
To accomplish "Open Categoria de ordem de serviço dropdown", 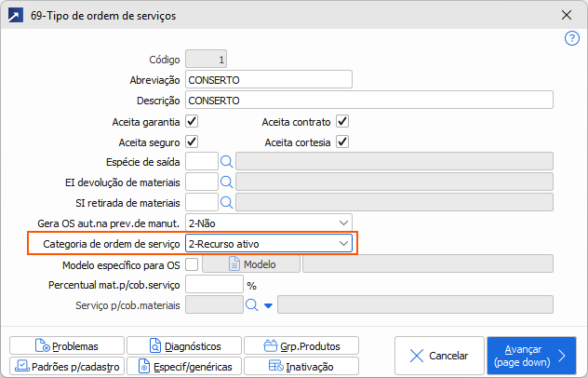I will pos(269,244).
